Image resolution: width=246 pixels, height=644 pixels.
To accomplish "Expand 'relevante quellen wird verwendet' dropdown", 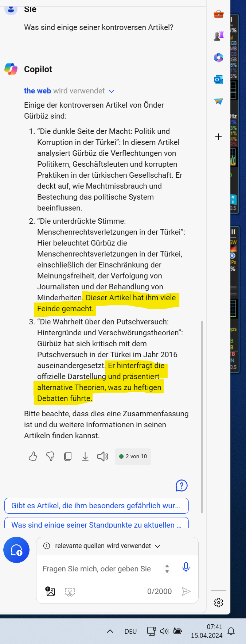I will click(157, 546).
